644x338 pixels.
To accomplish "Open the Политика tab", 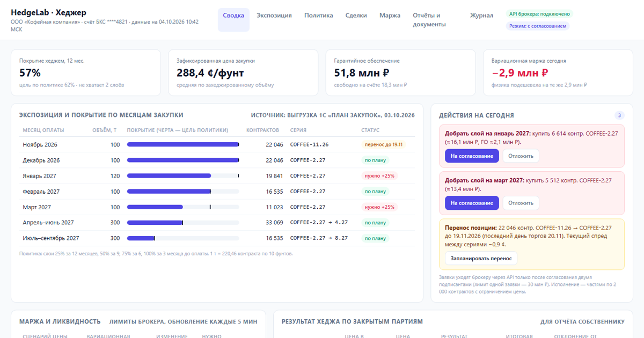I will (x=319, y=16).
